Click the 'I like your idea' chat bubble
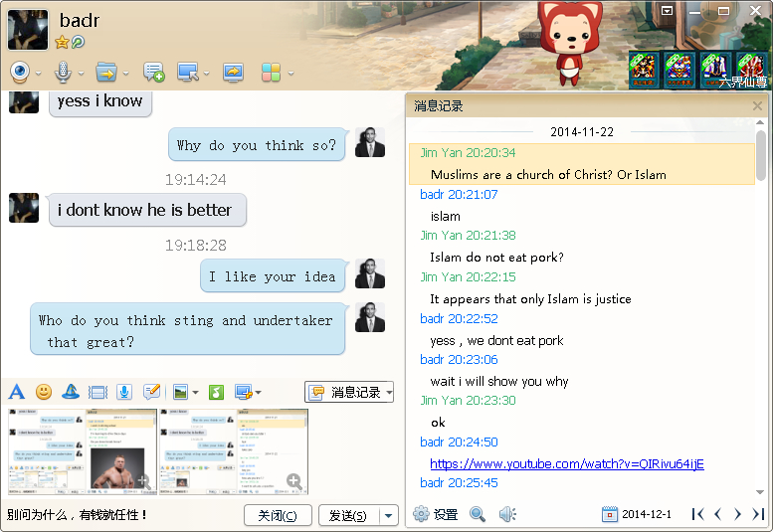773x532 pixels. coord(274,276)
